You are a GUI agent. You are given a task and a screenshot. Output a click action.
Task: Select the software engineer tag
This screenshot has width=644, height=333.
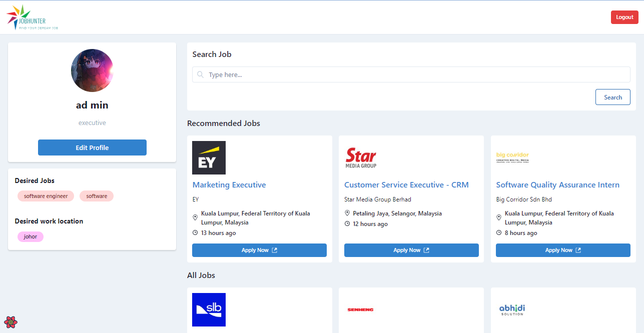point(46,196)
